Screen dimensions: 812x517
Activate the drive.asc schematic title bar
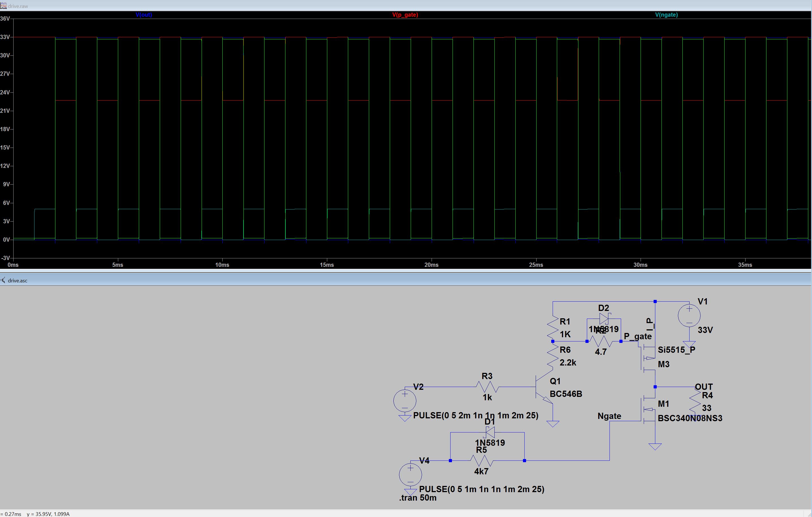(406, 280)
